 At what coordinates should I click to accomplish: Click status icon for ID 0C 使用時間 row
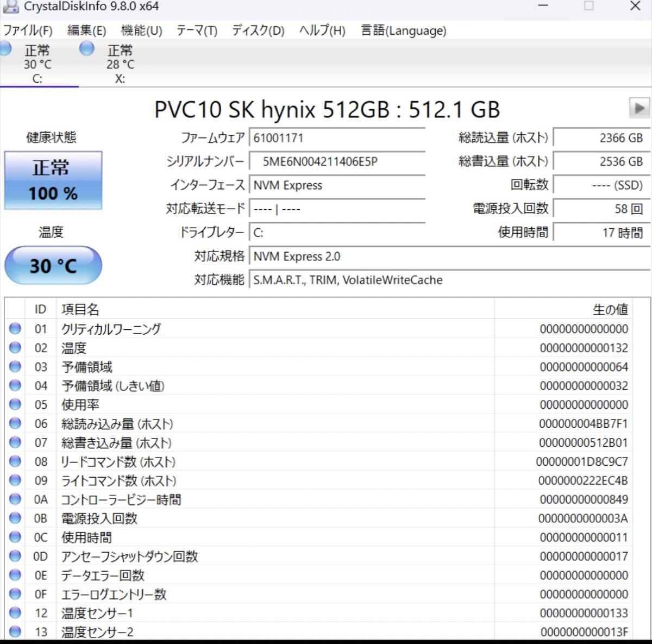point(15,537)
